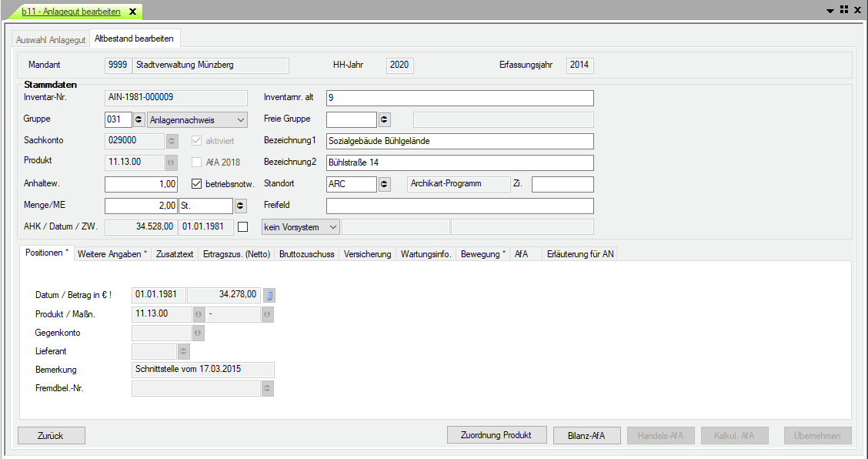Close the b11 Anlagegut bearbeiten tab

click(x=132, y=12)
